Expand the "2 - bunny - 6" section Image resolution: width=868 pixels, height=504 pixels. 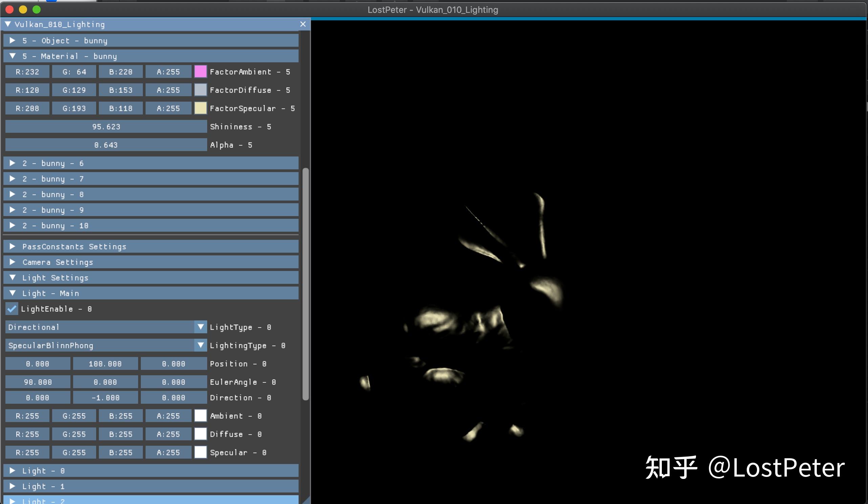[x=13, y=163]
